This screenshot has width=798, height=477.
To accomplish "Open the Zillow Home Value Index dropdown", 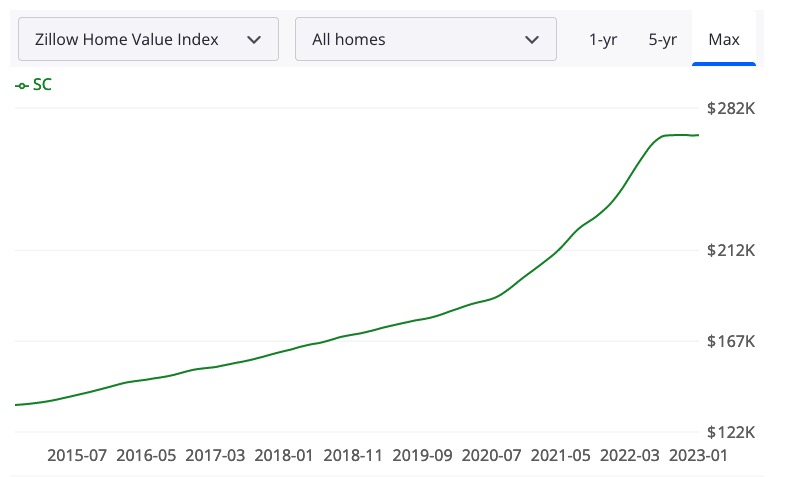I will 148,40.
